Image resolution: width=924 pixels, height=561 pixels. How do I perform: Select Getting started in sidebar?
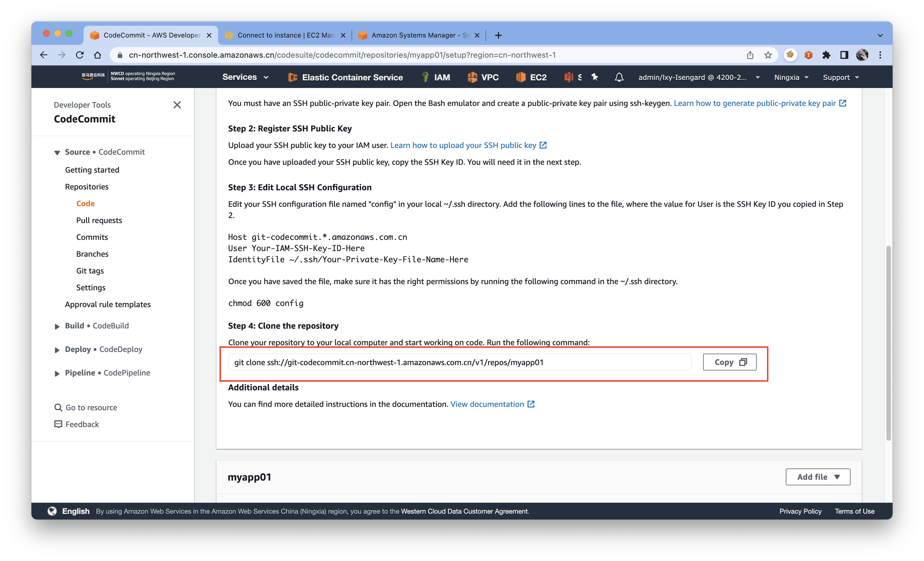click(92, 170)
